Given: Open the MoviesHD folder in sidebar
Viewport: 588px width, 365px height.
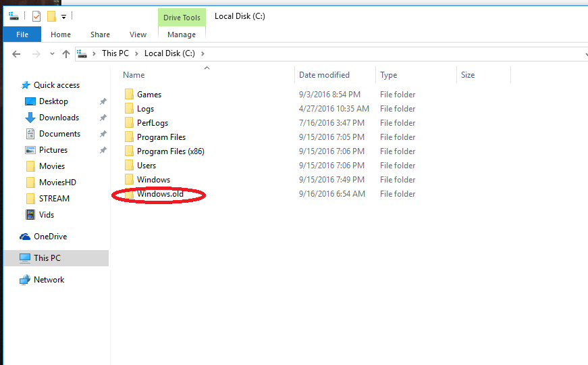Looking at the screenshot, I should pos(57,182).
